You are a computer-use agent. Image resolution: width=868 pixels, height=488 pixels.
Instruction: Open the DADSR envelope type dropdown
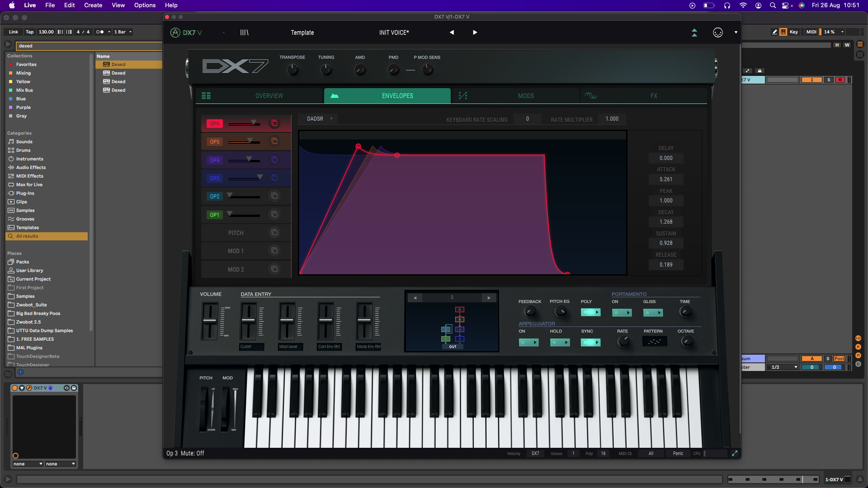[x=319, y=119]
